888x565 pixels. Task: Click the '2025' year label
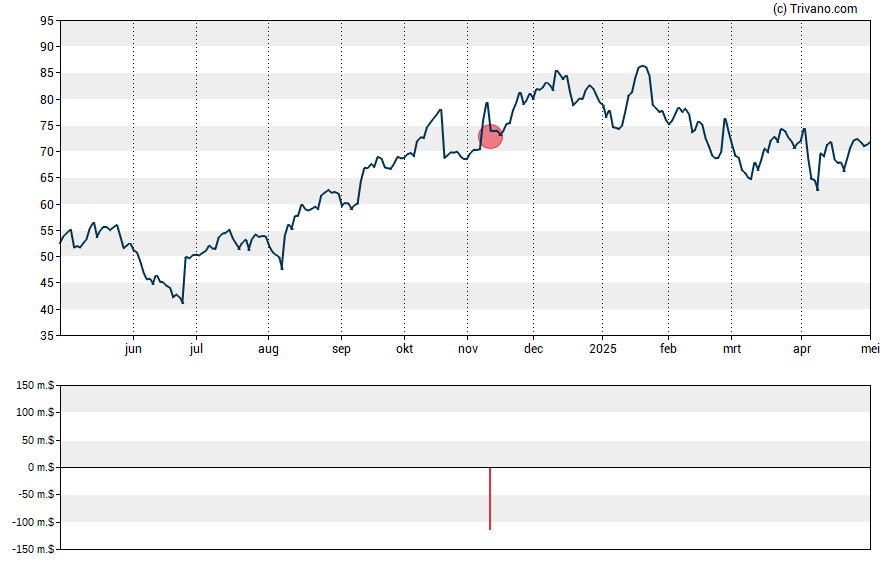coord(603,349)
